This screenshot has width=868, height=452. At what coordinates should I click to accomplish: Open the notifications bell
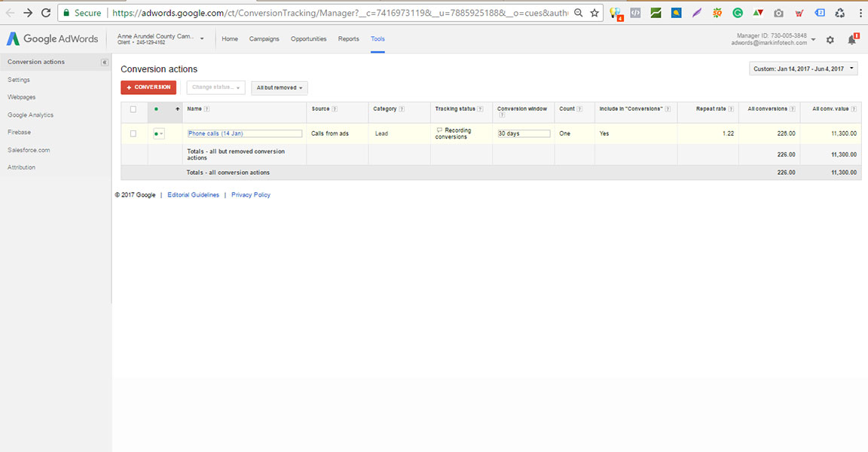pyautogui.click(x=853, y=40)
